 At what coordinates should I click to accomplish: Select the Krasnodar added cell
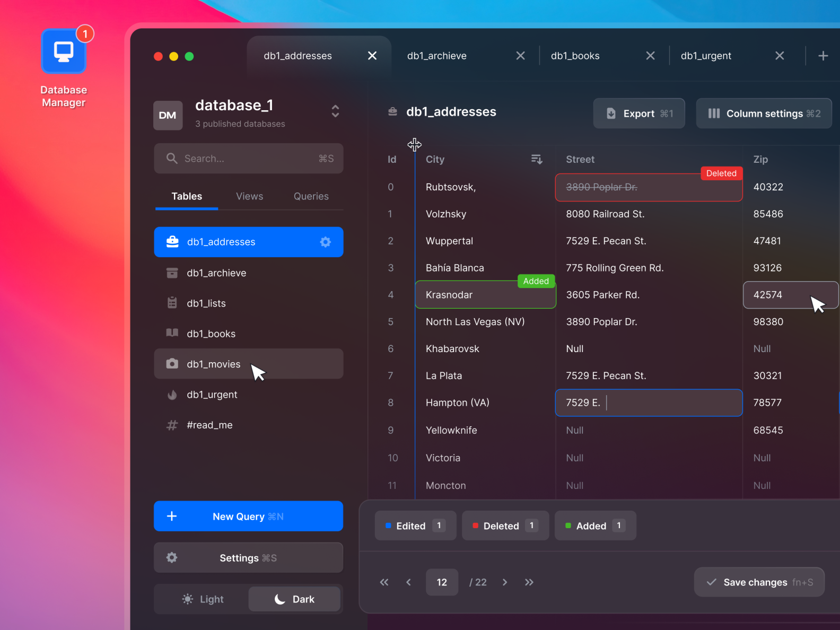[485, 295]
